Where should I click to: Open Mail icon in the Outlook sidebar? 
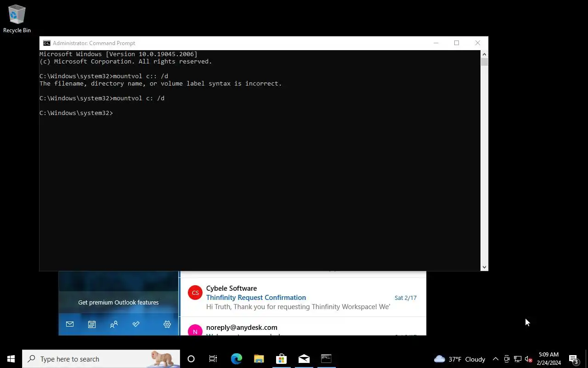[70, 324]
